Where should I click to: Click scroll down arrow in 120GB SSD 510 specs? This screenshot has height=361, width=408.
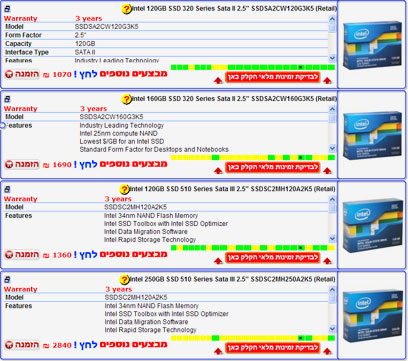tap(332, 239)
